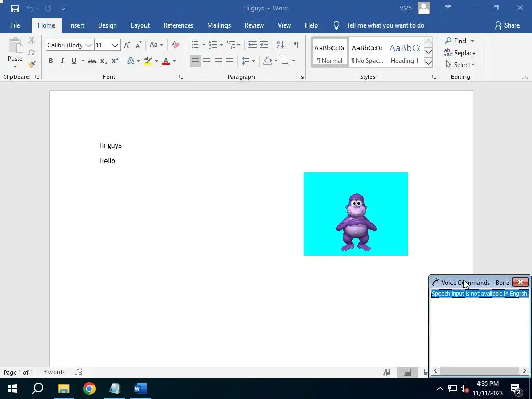532x399 pixels.
Task: Apply red font color
Action: coord(166,61)
